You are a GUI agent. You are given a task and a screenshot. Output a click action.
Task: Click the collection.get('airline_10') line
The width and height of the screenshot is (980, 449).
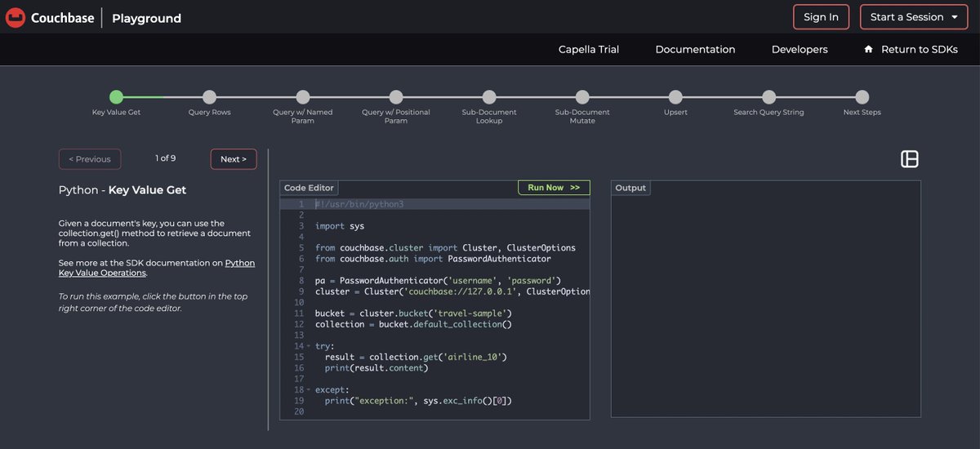pyautogui.click(x=416, y=357)
